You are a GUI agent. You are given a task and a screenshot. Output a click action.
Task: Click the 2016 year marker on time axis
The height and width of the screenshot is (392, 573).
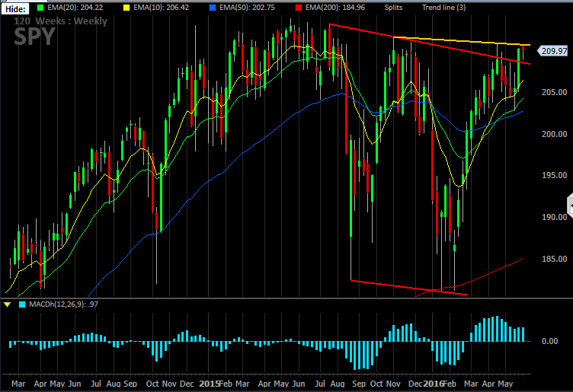[x=433, y=384]
